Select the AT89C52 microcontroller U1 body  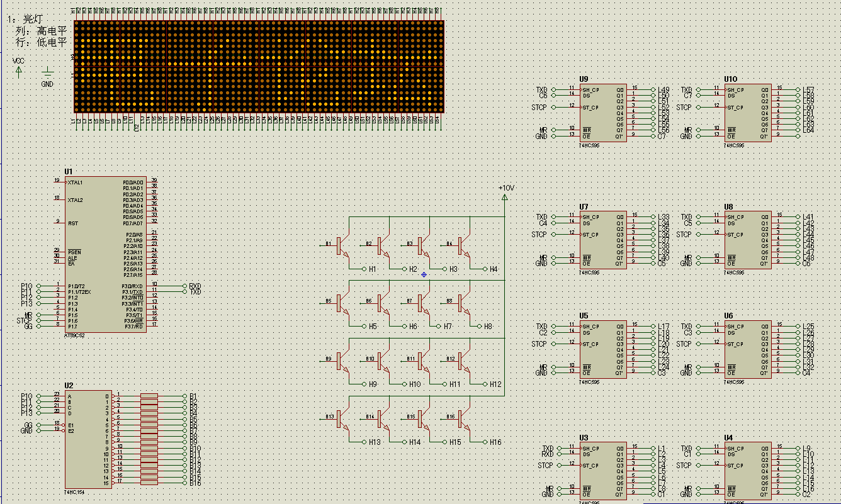[105, 254]
